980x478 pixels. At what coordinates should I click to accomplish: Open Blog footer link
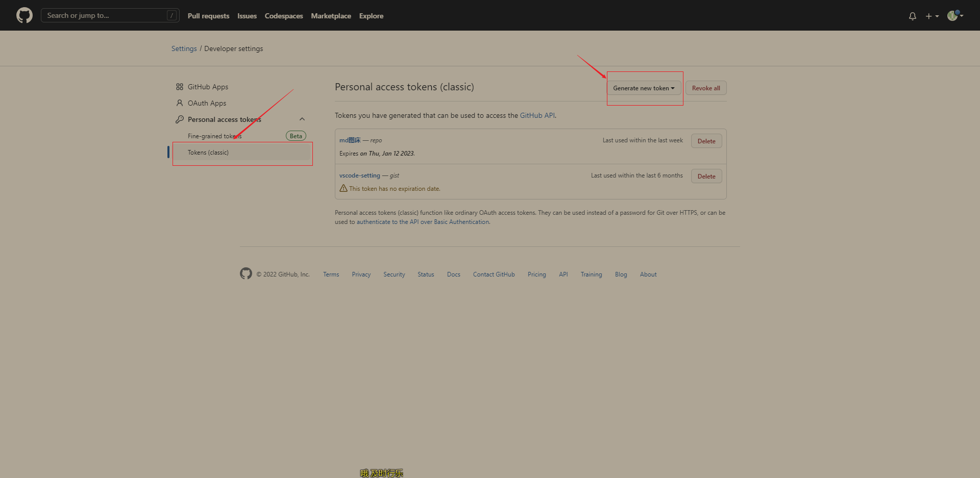621,274
